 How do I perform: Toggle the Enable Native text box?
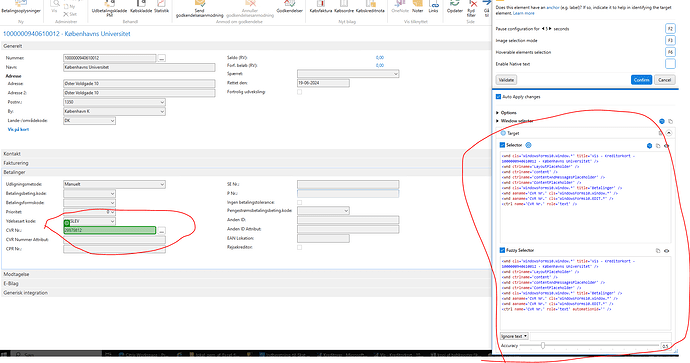pyautogui.click(x=670, y=64)
